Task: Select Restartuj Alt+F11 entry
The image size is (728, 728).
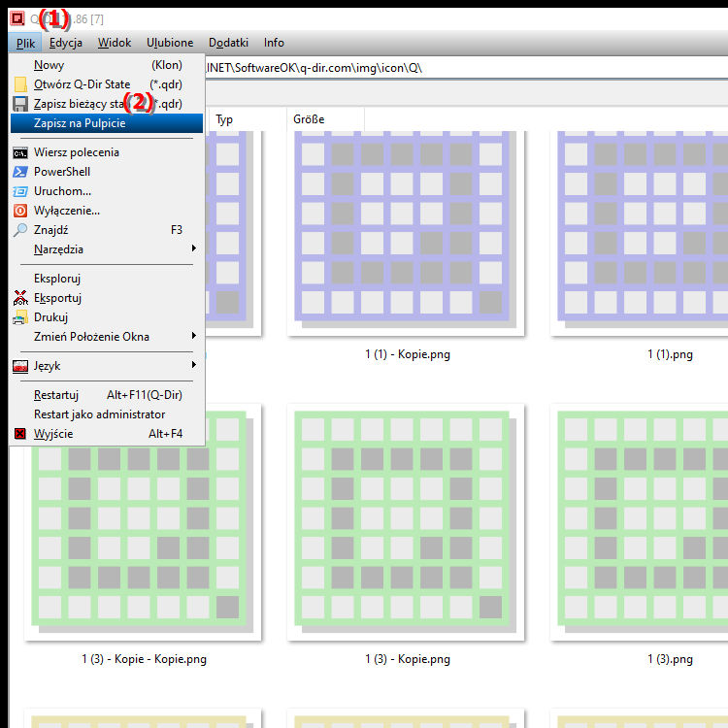Action: click(x=107, y=395)
